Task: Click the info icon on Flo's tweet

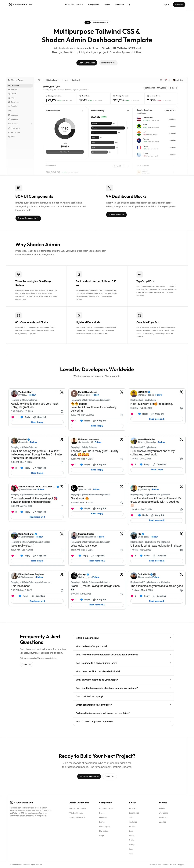Action: pyautogui.click(x=181, y=550)
